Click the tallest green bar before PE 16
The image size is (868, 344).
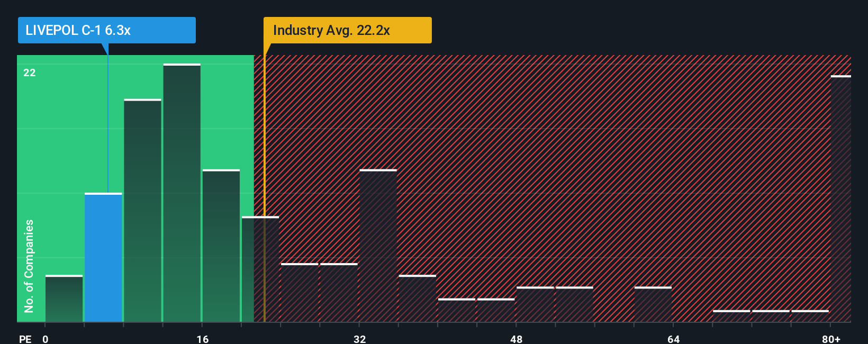click(x=182, y=193)
